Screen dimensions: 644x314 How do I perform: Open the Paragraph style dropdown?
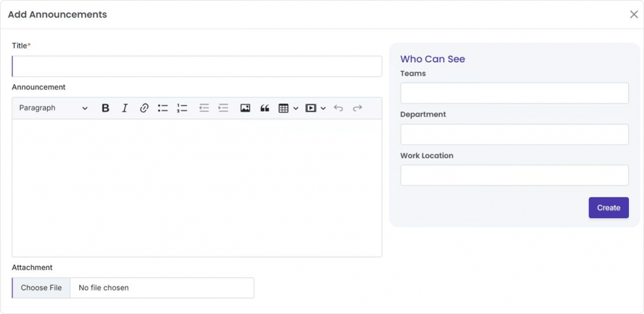tap(53, 108)
